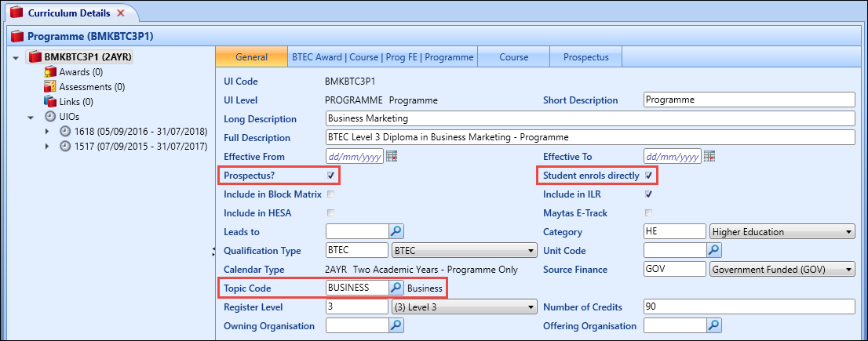The image size is (868, 341).
Task: Switch to the General tab
Action: pos(251,57)
